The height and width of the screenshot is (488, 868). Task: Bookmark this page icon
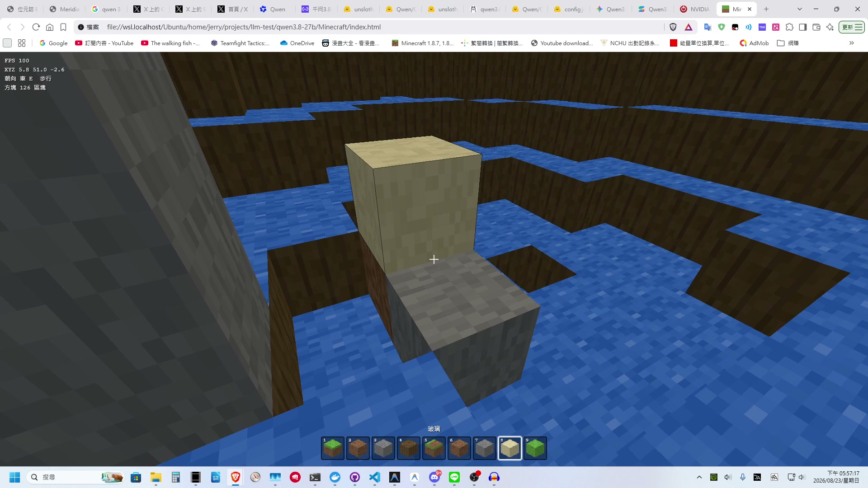[63, 27]
